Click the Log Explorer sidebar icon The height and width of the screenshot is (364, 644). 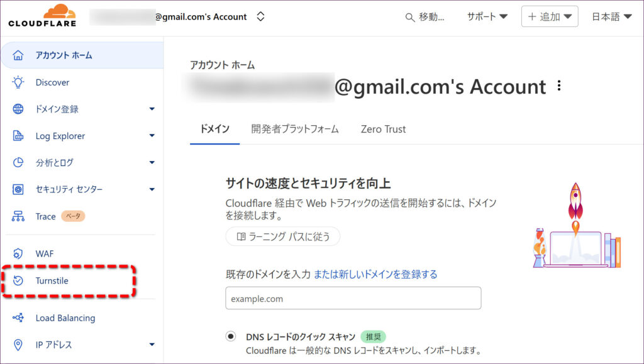tap(18, 136)
